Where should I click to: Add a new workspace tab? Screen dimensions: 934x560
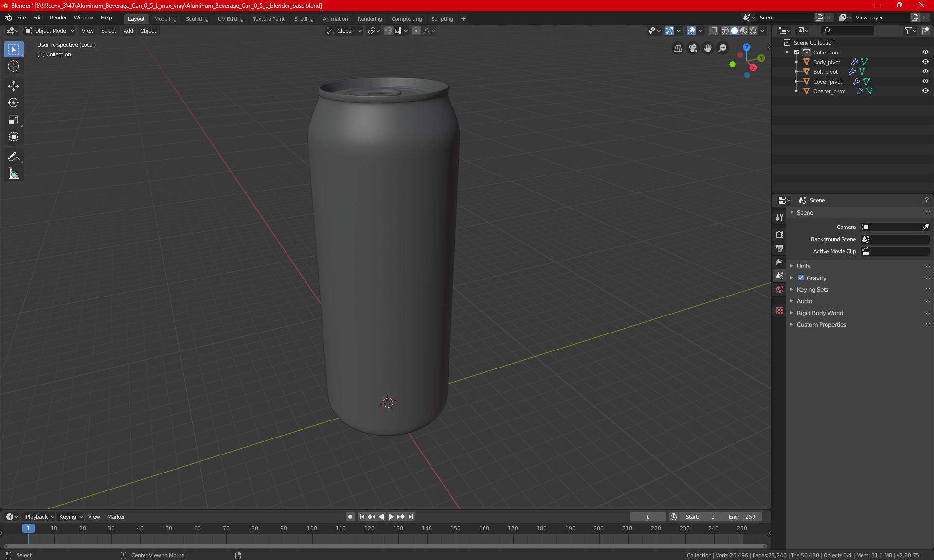point(463,19)
